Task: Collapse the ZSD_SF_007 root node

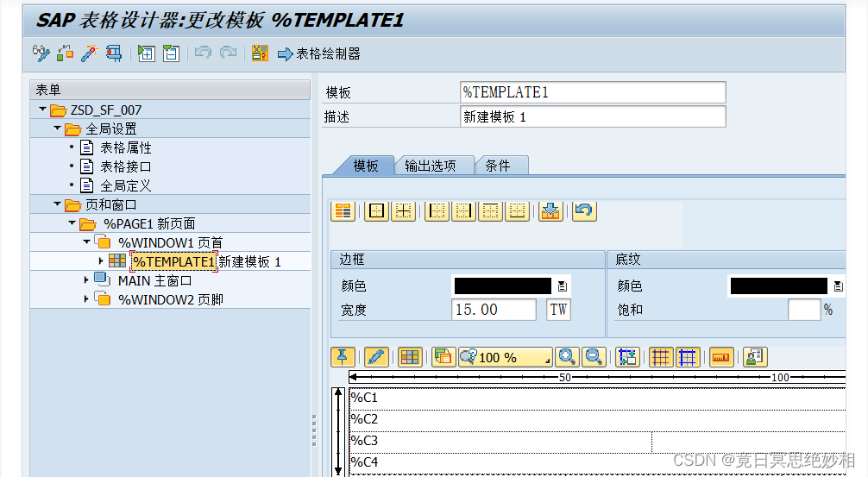Action: click(x=42, y=110)
